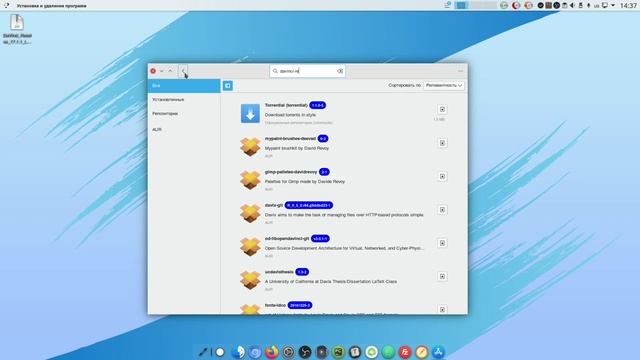Mark ucdavisthesis for installation

click(x=442, y=276)
